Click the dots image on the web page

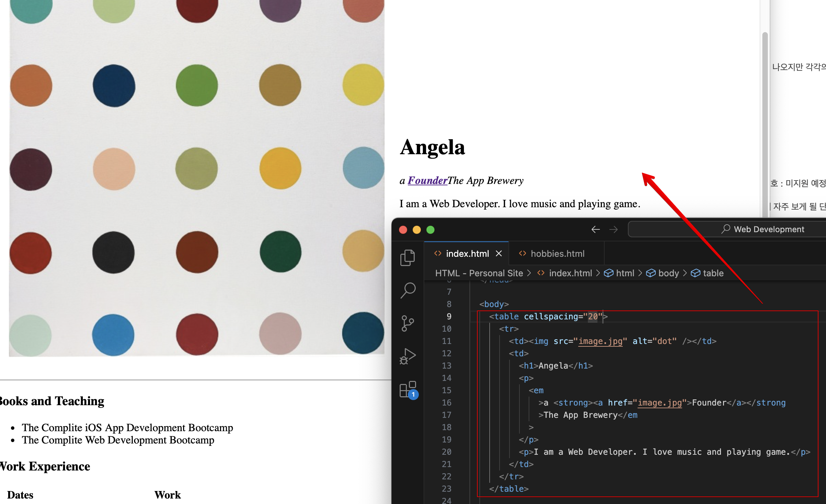tap(197, 178)
